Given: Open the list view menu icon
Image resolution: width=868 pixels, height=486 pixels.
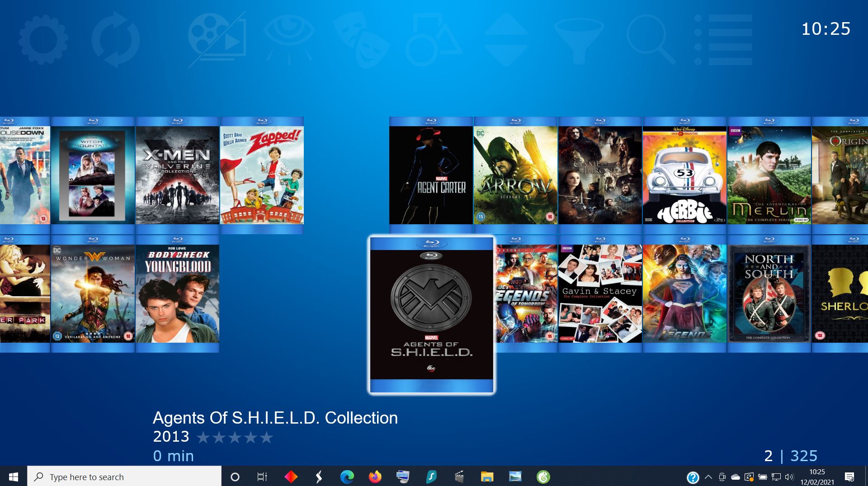Looking at the screenshot, I should 723,40.
